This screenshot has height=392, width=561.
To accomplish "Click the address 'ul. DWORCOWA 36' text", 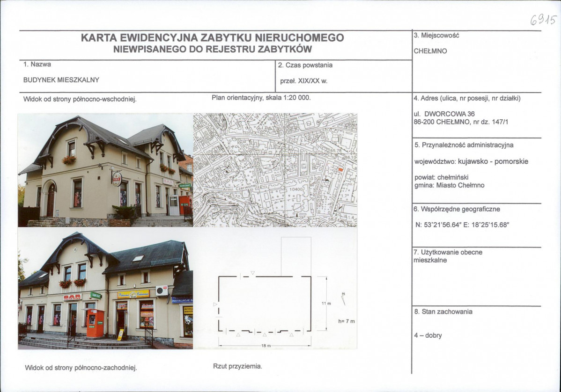I will pos(444,114).
